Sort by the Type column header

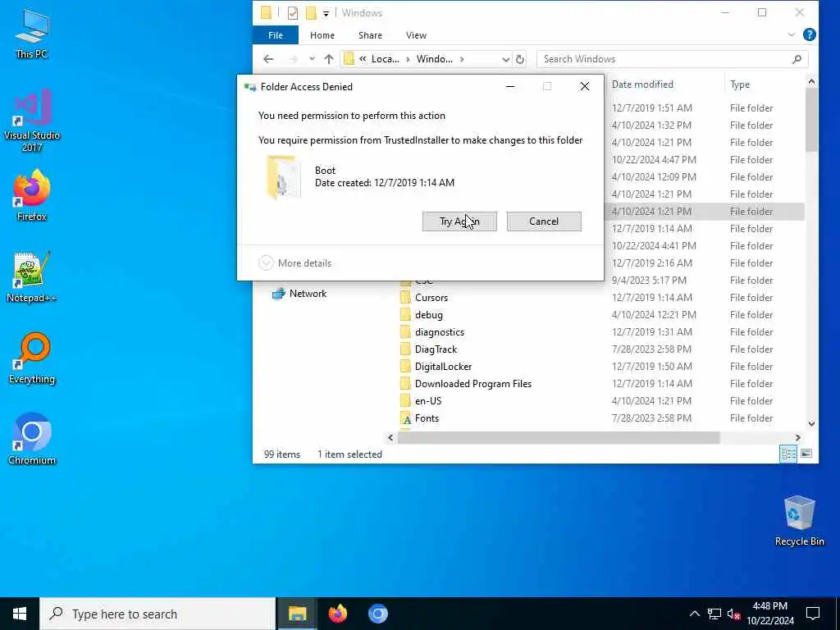[740, 84]
